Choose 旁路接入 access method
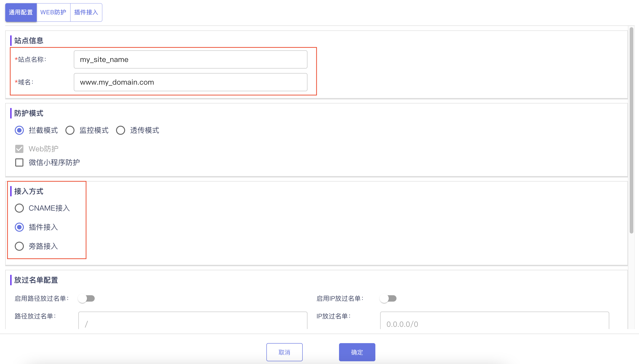 pos(19,246)
